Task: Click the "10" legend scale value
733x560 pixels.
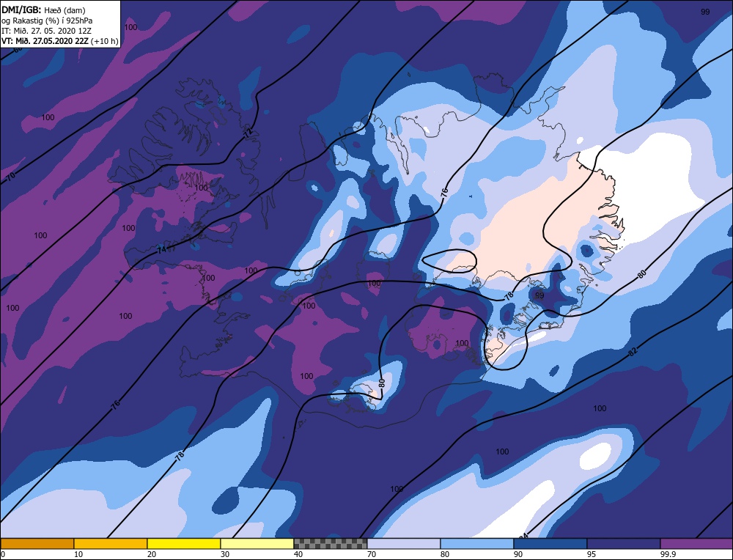Action: point(78,554)
